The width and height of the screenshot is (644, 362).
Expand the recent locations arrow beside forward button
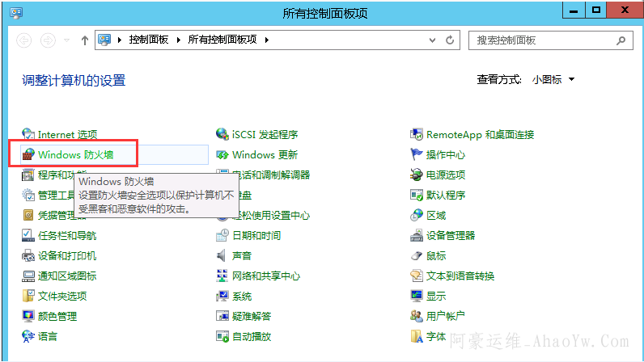(x=66, y=40)
